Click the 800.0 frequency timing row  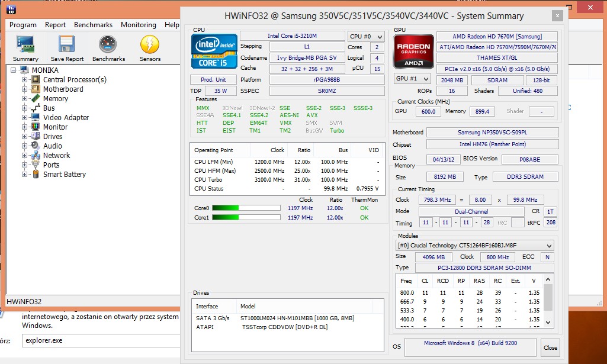(470, 293)
